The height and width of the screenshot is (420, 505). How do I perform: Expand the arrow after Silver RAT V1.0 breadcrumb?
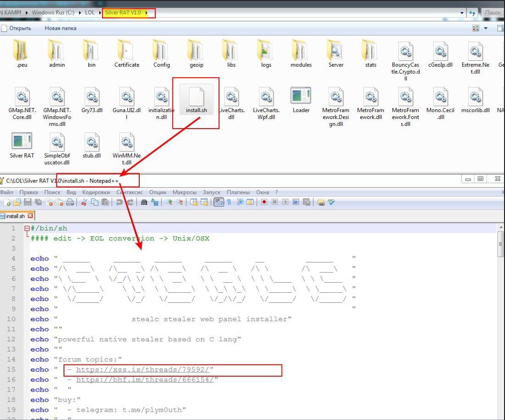click(x=147, y=13)
